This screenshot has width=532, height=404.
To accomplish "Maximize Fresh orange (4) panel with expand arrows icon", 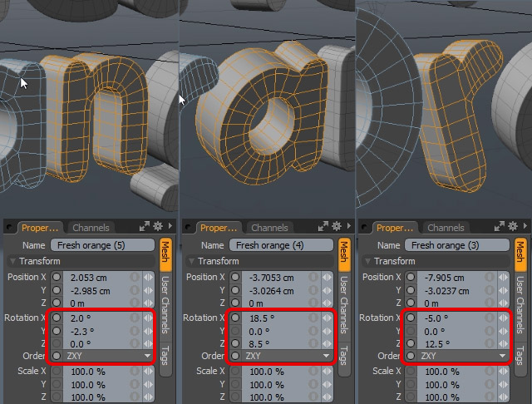I will pos(323,226).
